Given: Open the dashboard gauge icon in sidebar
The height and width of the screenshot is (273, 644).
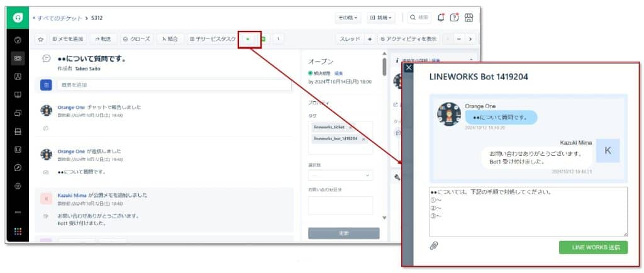Looking at the screenshot, I should tap(18, 40).
